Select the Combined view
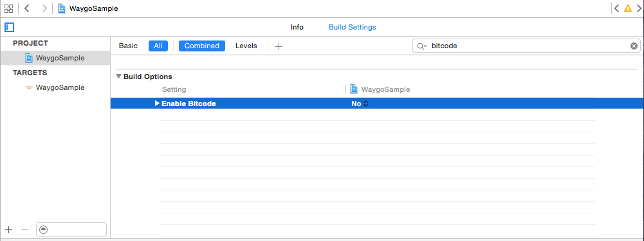The height and width of the screenshot is (241, 644). point(201,46)
